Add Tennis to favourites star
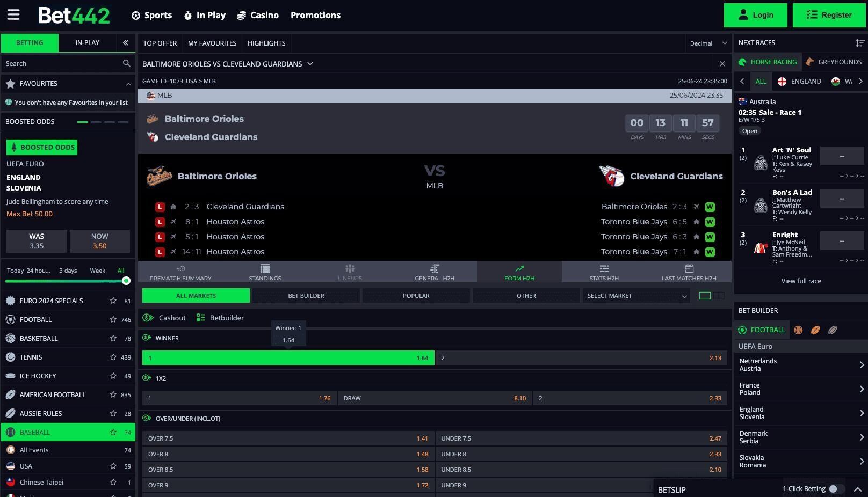 tap(113, 357)
